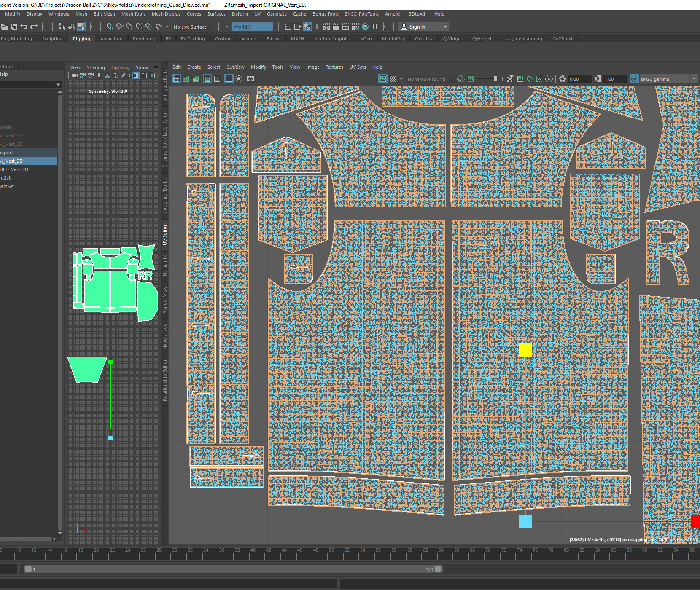The image size is (700, 590).
Task: Enable the grid display icon in UV Editor
Action: pyautogui.click(x=229, y=79)
